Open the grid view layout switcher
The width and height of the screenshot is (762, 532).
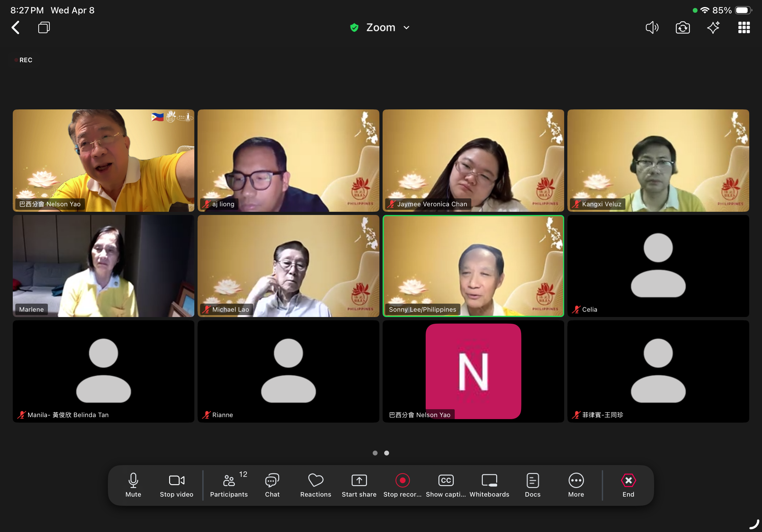coord(743,27)
